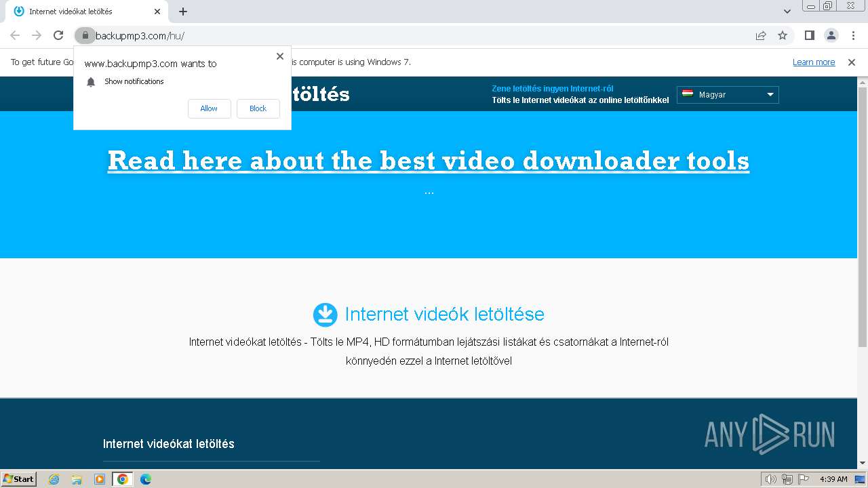868x488 pixels.
Task: Click the forward navigation arrow
Action: (37, 35)
